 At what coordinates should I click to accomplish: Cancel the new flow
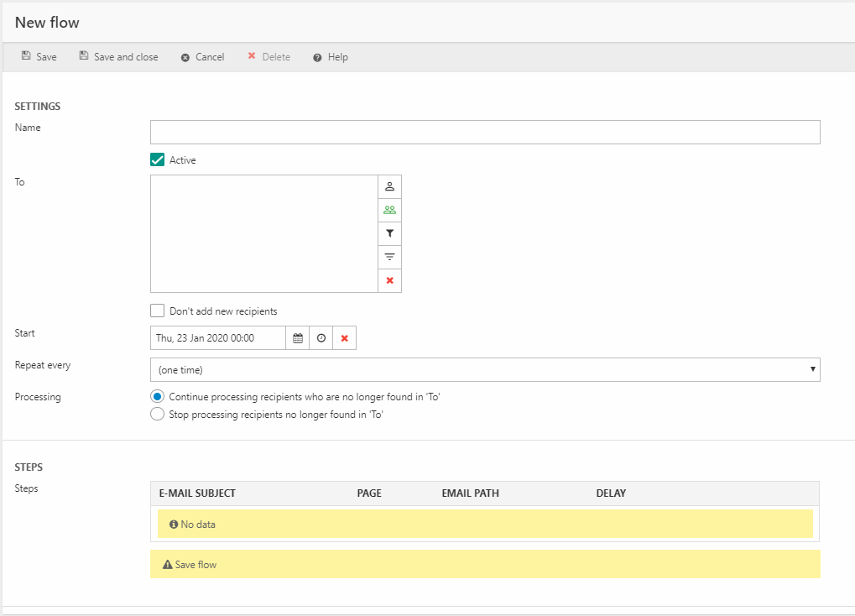pos(202,57)
